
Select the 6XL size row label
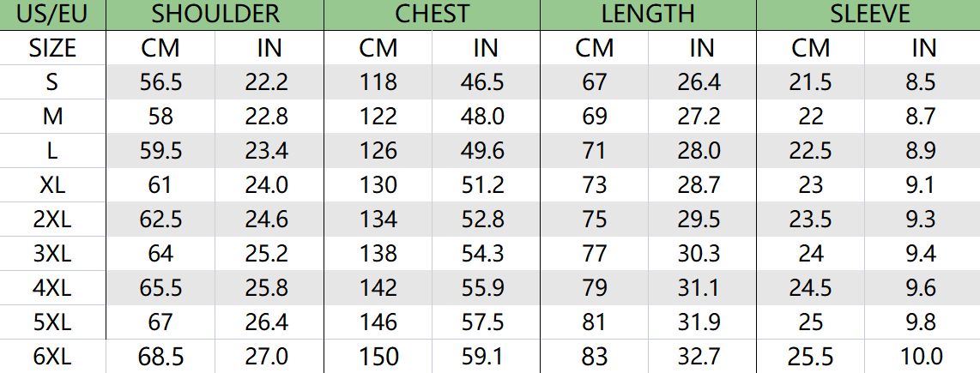[52, 356]
